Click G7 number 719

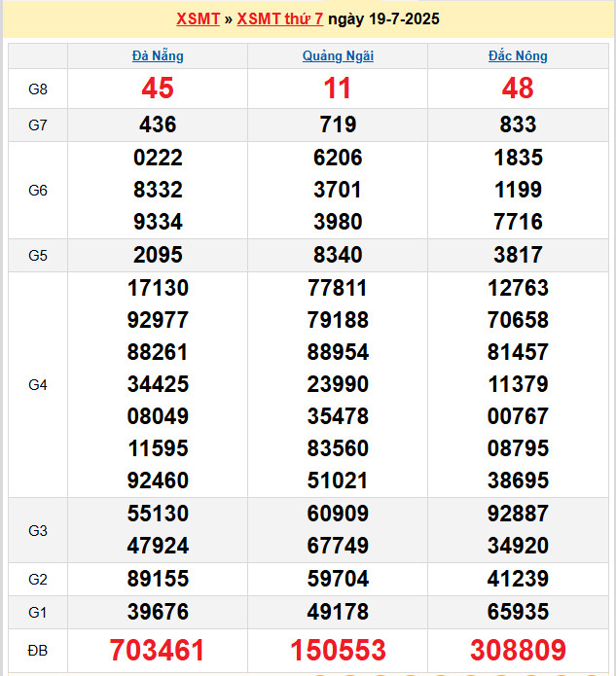(x=338, y=125)
